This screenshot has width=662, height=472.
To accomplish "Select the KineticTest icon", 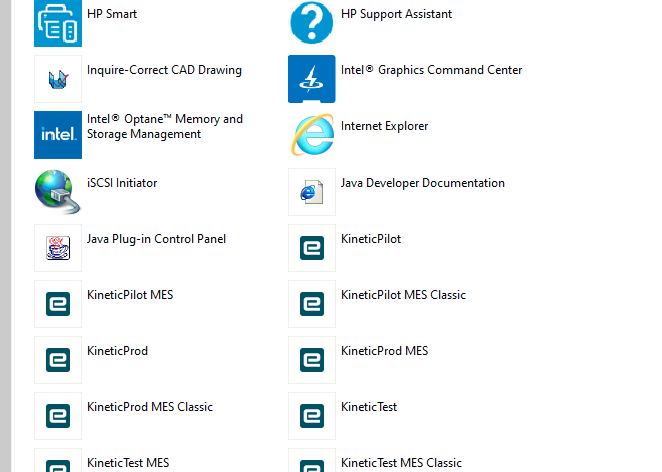I will pyautogui.click(x=312, y=416).
